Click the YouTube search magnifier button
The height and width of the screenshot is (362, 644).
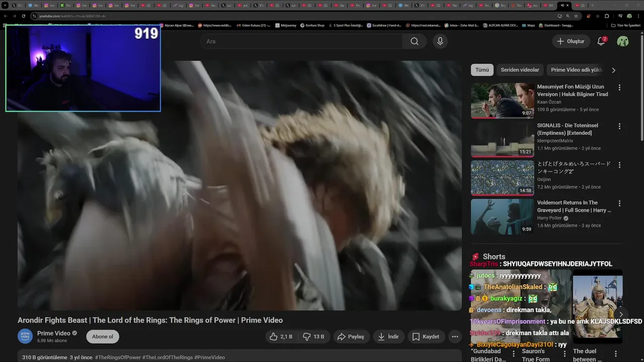coord(414,41)
